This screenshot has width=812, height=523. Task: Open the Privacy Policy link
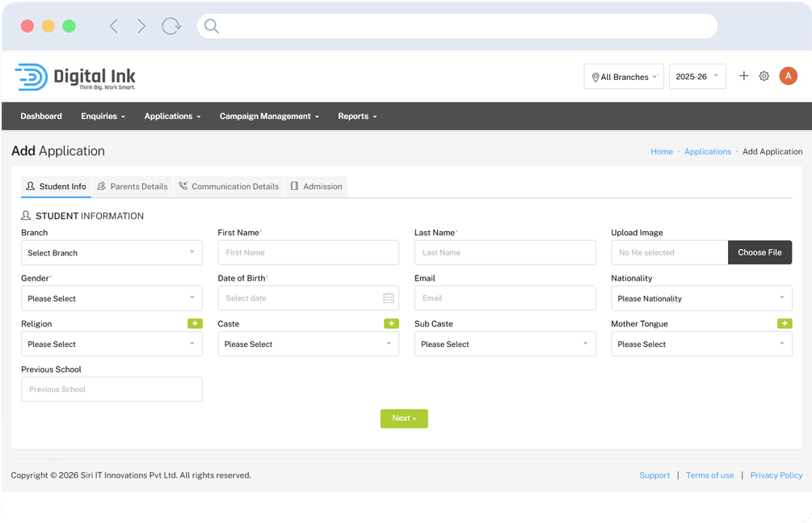point(776,475)
